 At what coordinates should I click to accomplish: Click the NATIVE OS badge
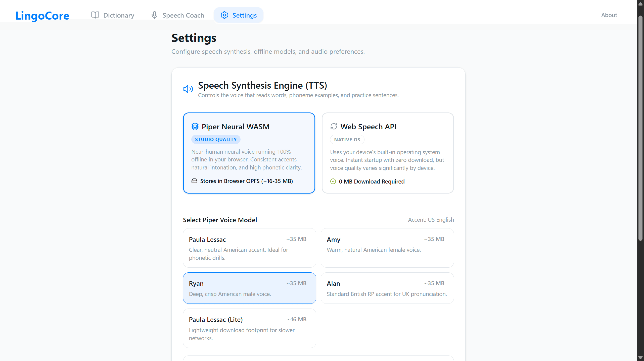pos(347,140)
